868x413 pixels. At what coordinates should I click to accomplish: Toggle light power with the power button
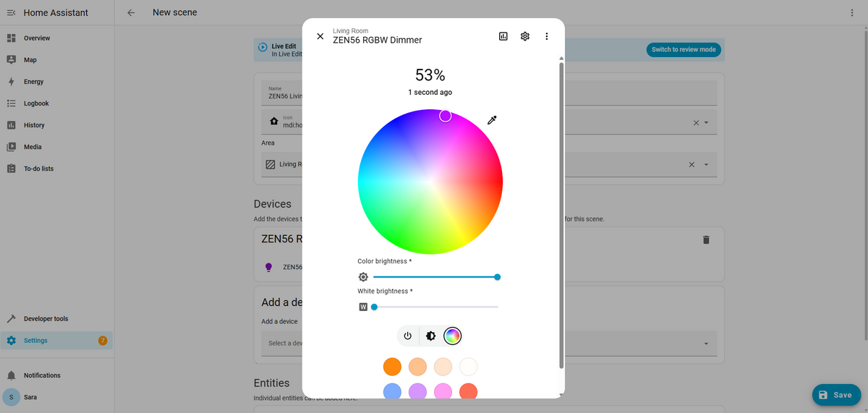(x=408, y=336)
